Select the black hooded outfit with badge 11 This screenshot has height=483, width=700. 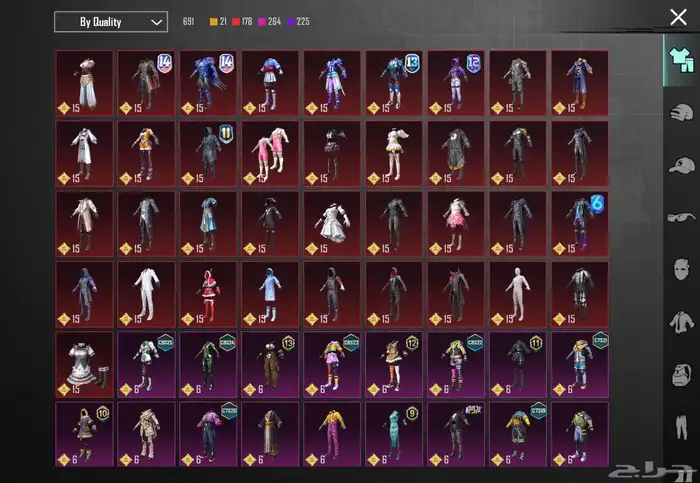pos(208,153)
